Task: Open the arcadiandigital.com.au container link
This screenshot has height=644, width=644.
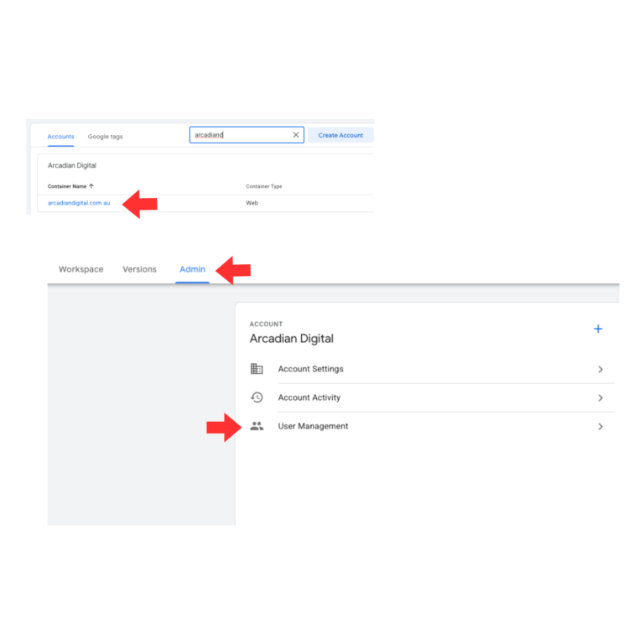Action: coord(79,203)
